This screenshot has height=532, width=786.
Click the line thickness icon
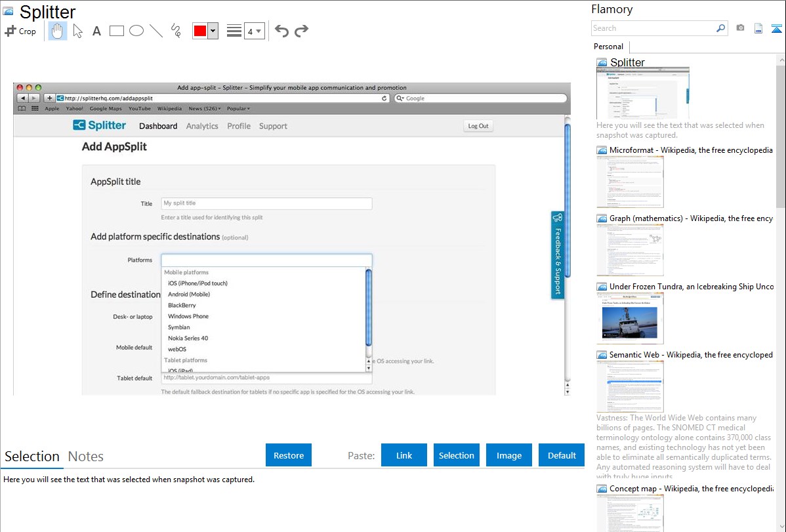234,31
